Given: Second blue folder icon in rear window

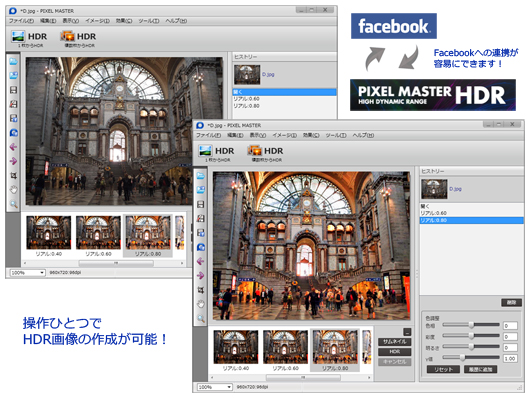Looking at the screenshot, I should tap(14, 75).
